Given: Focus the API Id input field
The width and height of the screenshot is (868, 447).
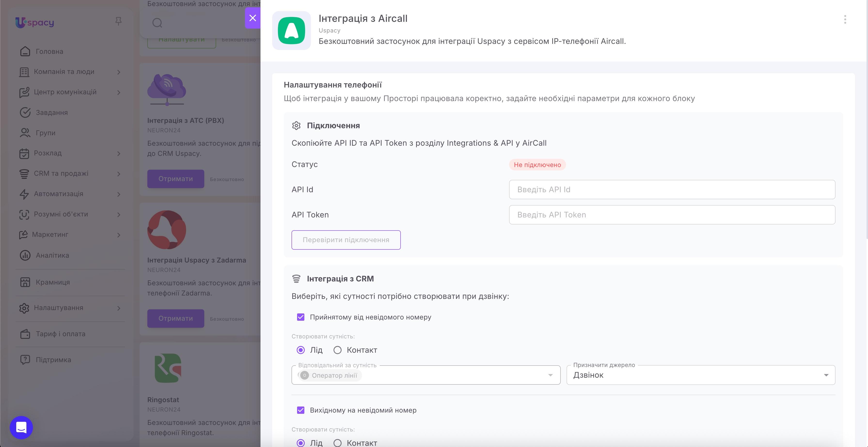Looking at the screenshot, I should [x=672, y=190].
